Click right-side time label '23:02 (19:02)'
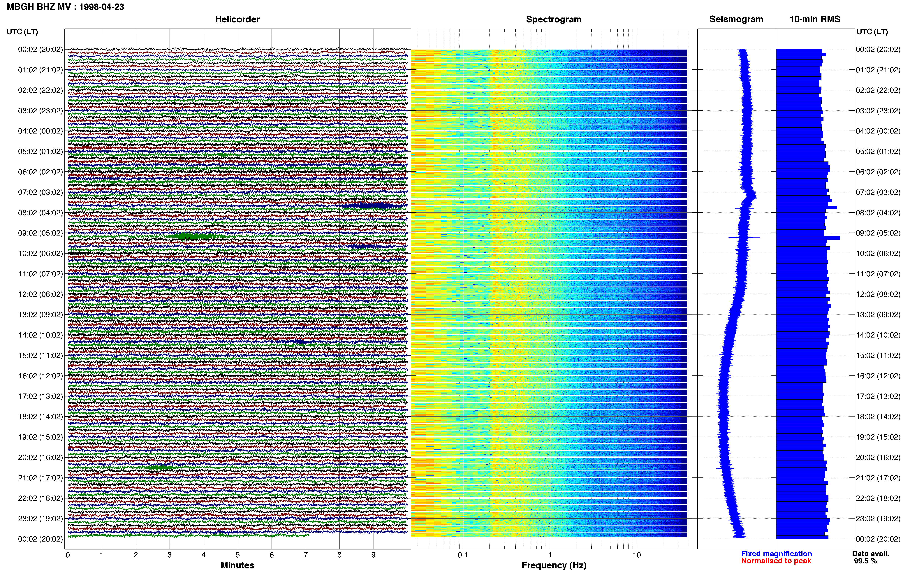 tap(878, 519)
